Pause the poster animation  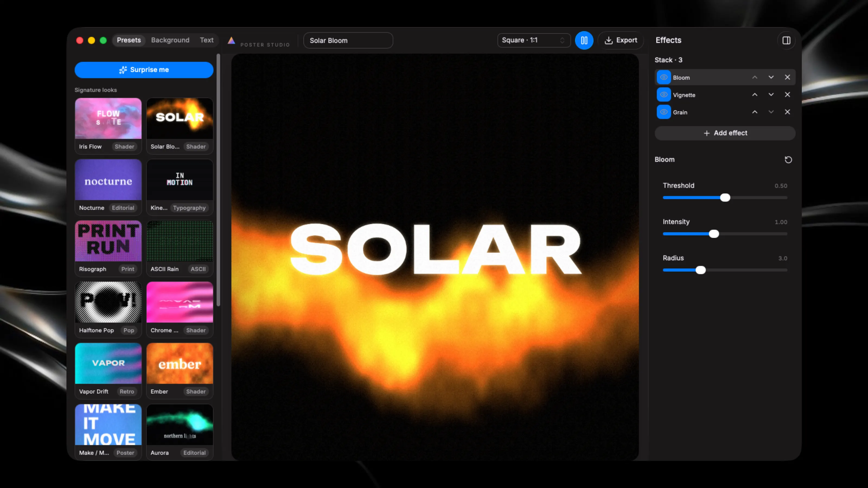(584, 40)
